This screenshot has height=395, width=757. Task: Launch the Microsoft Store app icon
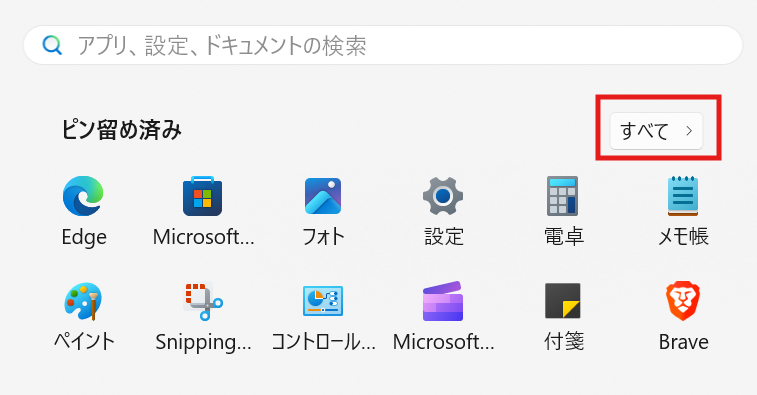(202, 196)
